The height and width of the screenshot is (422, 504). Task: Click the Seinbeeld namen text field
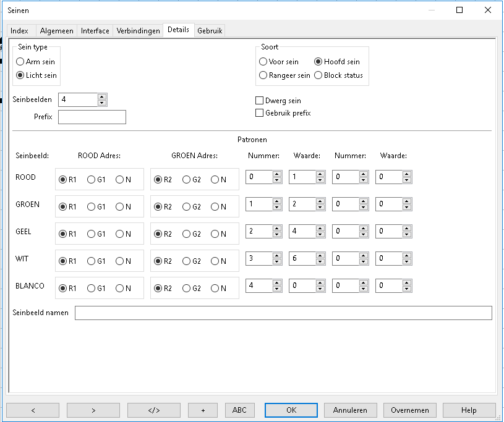coord(283,313)
